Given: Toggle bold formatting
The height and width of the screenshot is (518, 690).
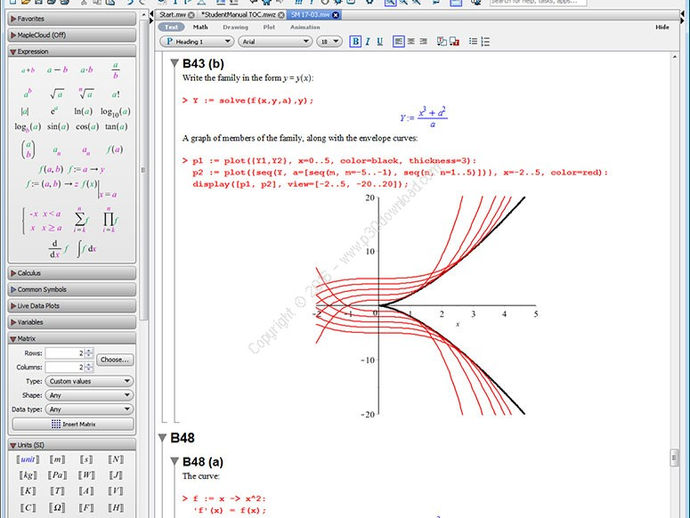Looking at the screenshot, I should pyautogui.click(x=355, y=41).
